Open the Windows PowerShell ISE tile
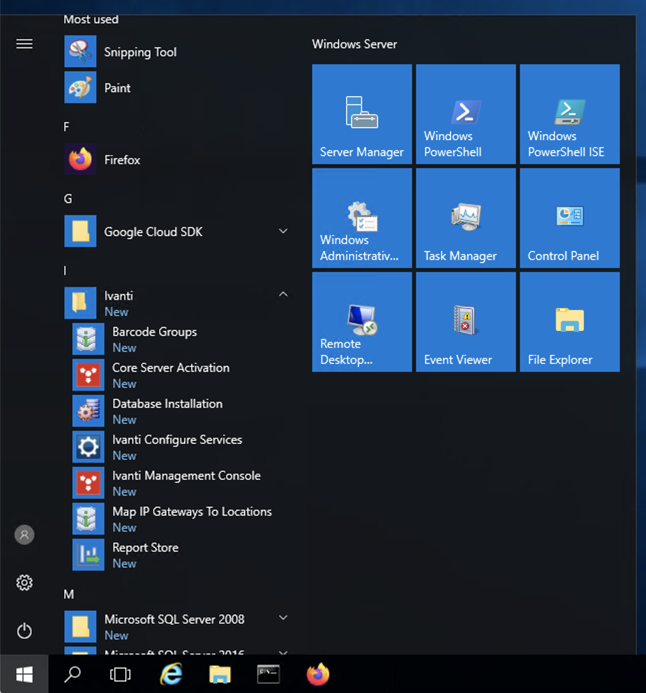The width and height of the screenshot is (646, 693). 570,114
